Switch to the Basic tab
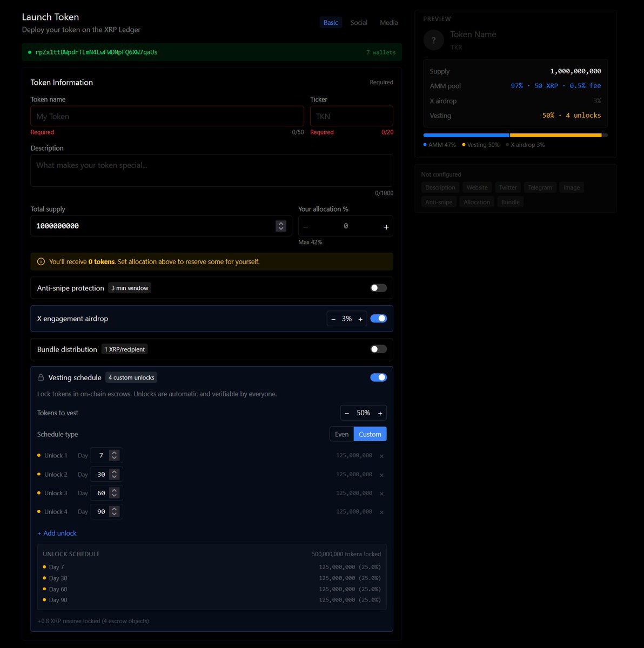 331,22
